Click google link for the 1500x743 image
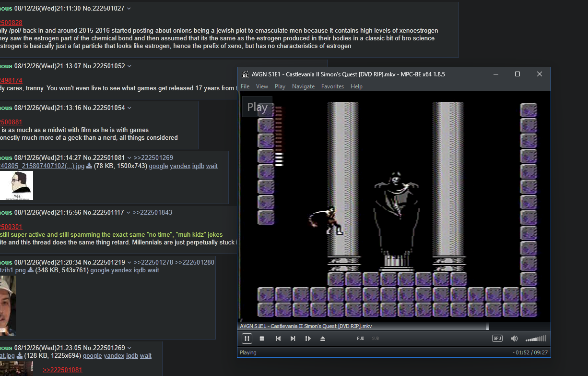 158,166
